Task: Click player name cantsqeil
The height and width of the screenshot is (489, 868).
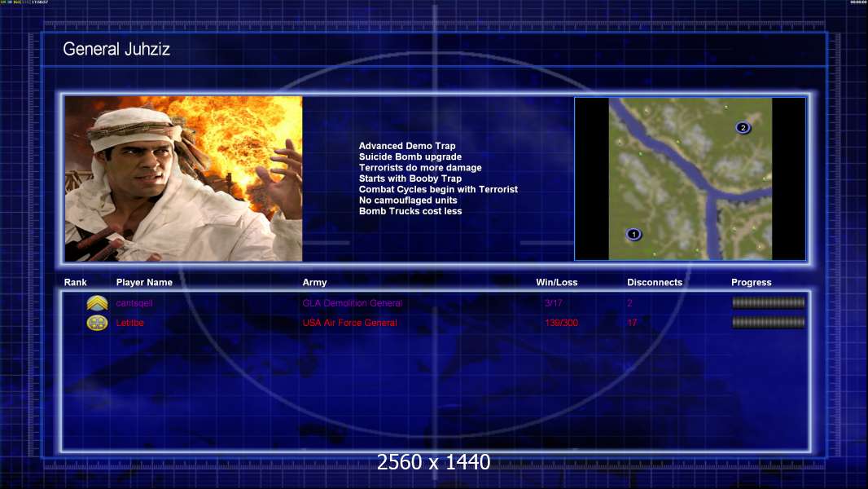Action: coord(134,303)
